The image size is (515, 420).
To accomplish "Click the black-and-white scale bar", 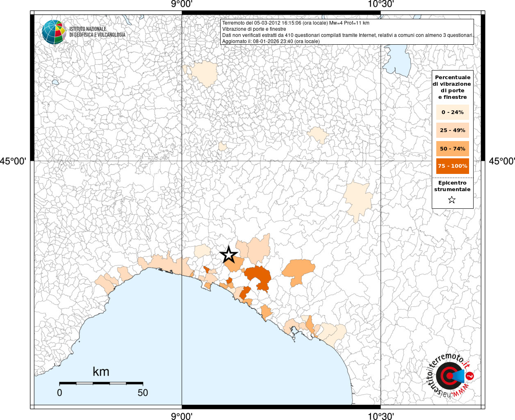I will [x=101, y=383].
